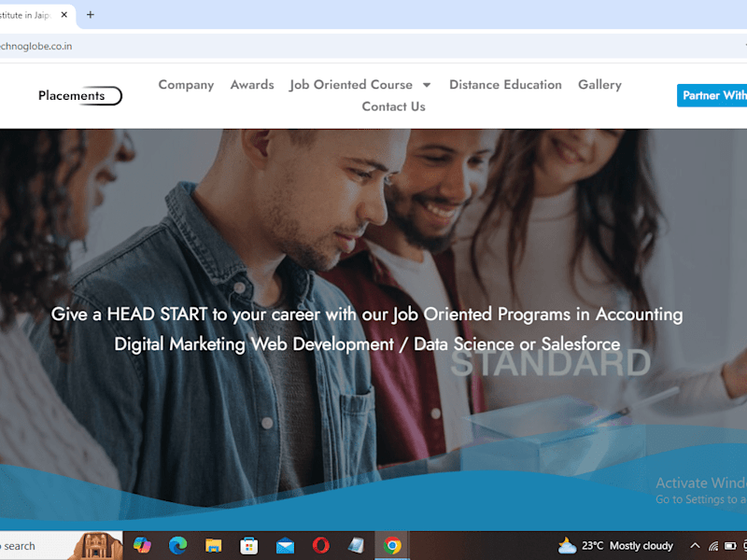Click the 'Give a HEAD START' banner headline
Viewport: 747px width, 560px height.
(367, 315)
